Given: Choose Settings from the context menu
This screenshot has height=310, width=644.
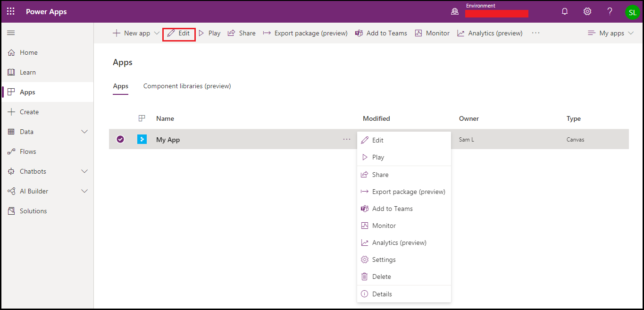Looking at the screenshot, I should point(404,260).
